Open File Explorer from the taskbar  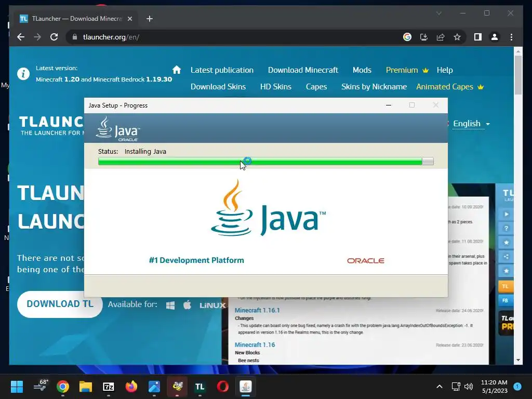[86, 387]
